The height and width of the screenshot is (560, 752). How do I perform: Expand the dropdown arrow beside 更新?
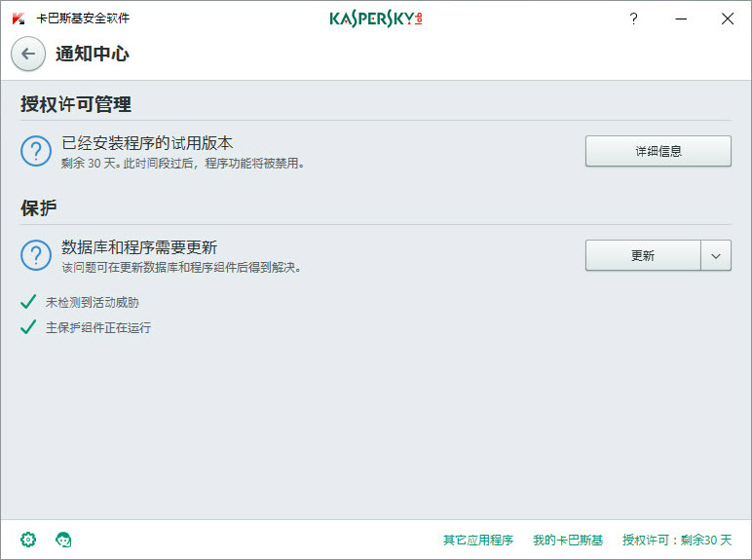pyautogui.click(x=716, y=255)
